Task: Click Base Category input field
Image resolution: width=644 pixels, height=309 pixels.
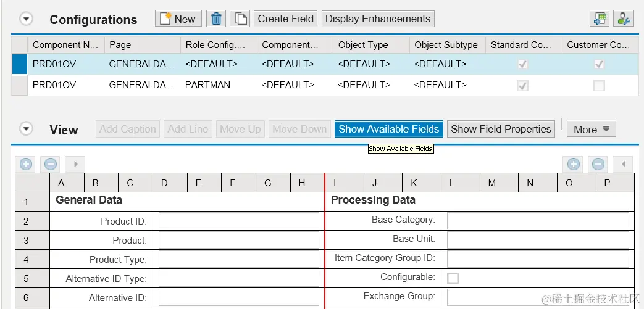Action: [538, 221]
